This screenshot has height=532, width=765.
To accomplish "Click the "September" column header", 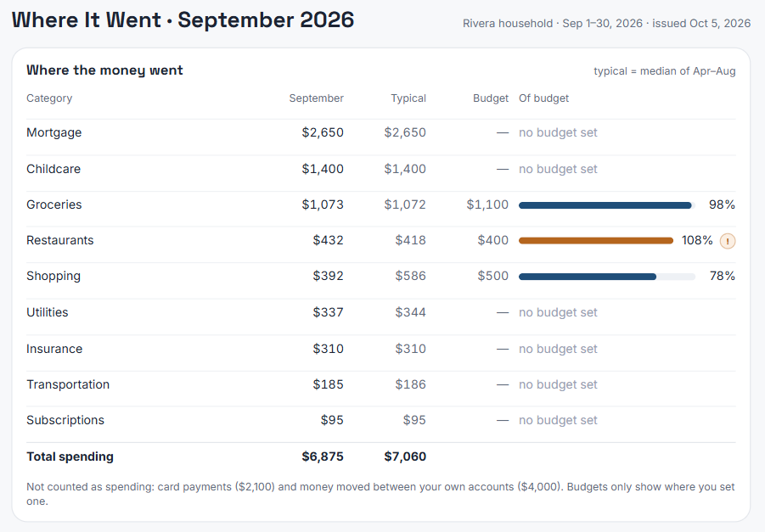I will click(316, 98).
